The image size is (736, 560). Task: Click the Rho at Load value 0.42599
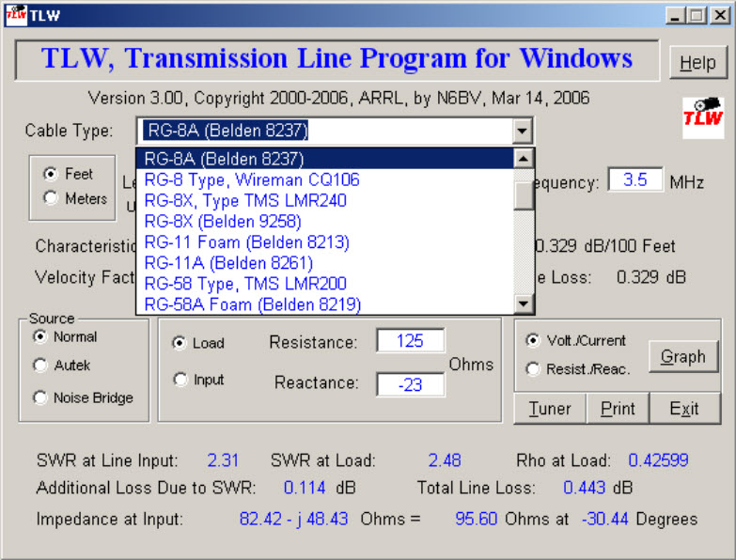pos(658,460)
